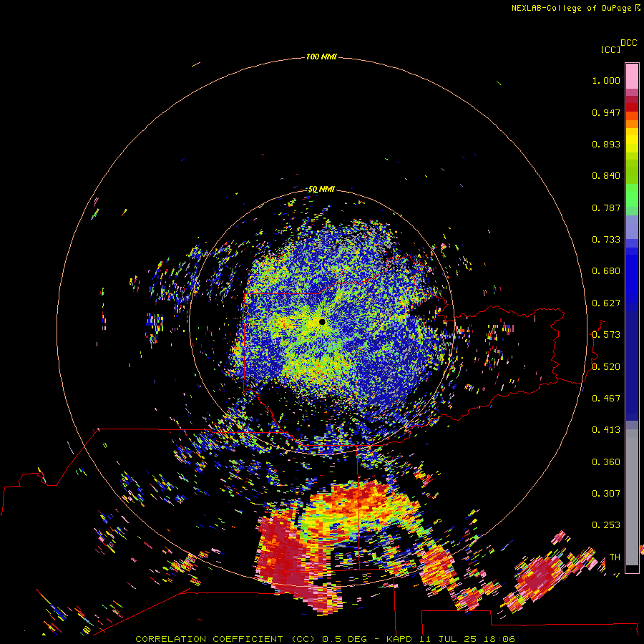The width and height of the screenshot is (644, 644).
Task: Click the 100 NMI range ring label
Action: click(321, 57)
